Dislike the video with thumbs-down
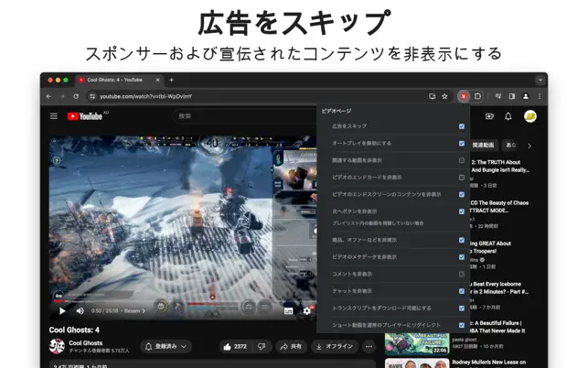 262,347
